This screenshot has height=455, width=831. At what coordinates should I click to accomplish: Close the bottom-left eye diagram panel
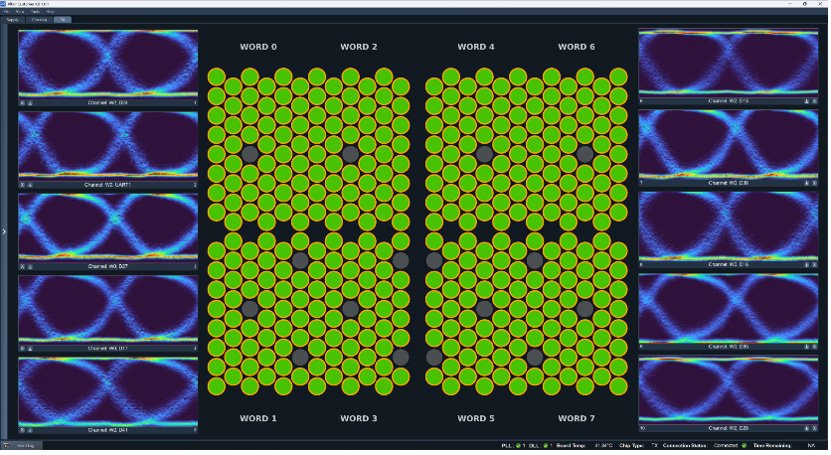[x=22, y=430]
